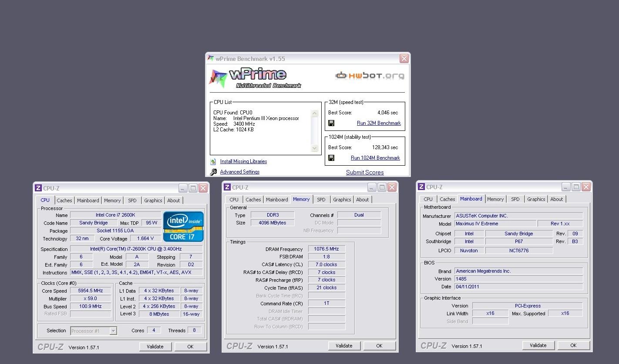Image resolution: width=619 pixels, height=364 pixels.
Task: Open SPD tab in left CPU-Z window
Action: pos(132,200)
